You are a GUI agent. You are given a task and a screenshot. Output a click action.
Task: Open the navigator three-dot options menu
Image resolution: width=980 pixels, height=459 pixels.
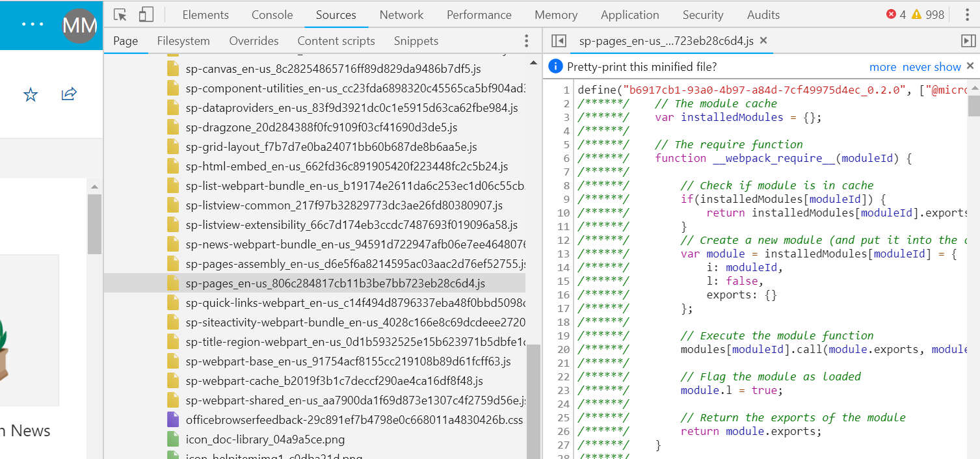click(x=526, y=40)
